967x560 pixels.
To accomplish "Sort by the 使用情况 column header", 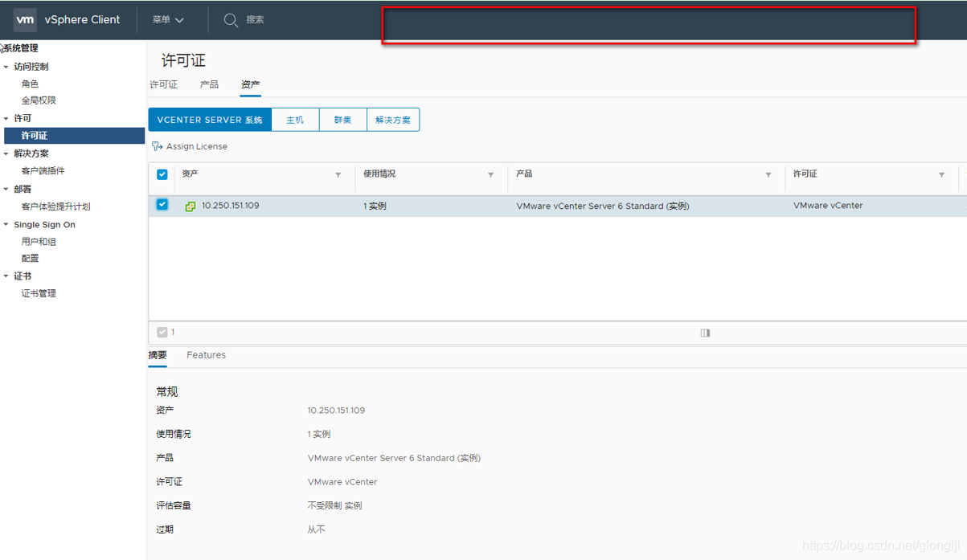I will tap(379, 174).
